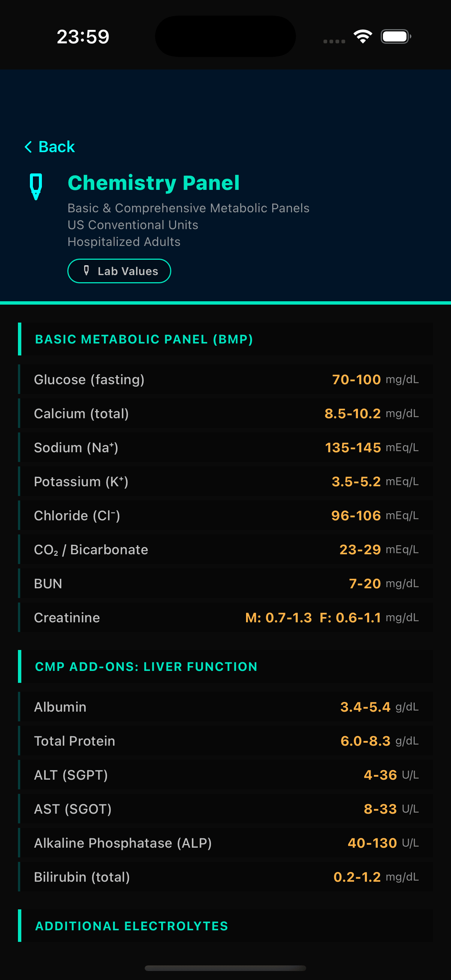
Task: Tap the battery indicator icon
Action: click(395, 37)
